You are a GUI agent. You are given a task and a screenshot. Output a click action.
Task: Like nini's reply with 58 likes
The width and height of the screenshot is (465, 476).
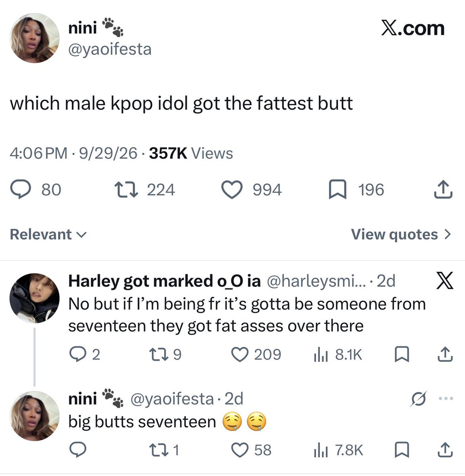tap(251, 450)
